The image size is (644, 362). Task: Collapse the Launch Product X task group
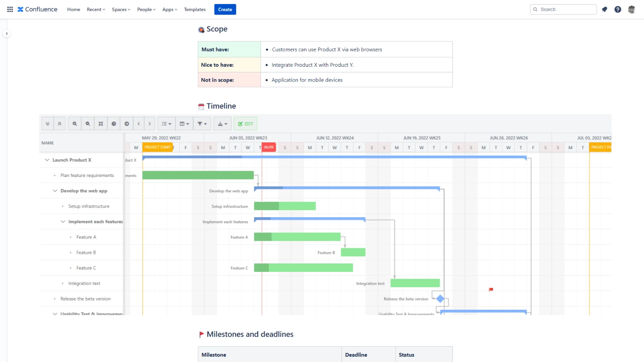pos(46,160)
